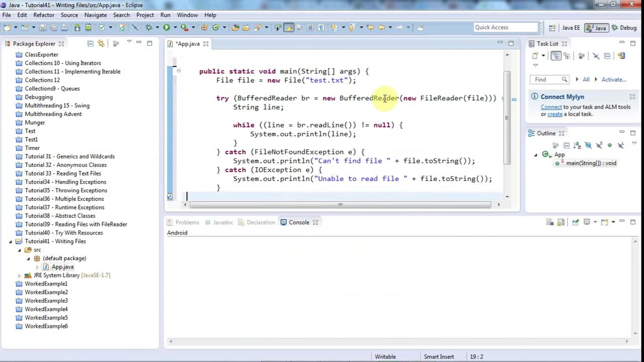The width and height of the screenshot is (644, 362).
Task: Click the Back navigation arrow icon
Action: coord(382,28)
